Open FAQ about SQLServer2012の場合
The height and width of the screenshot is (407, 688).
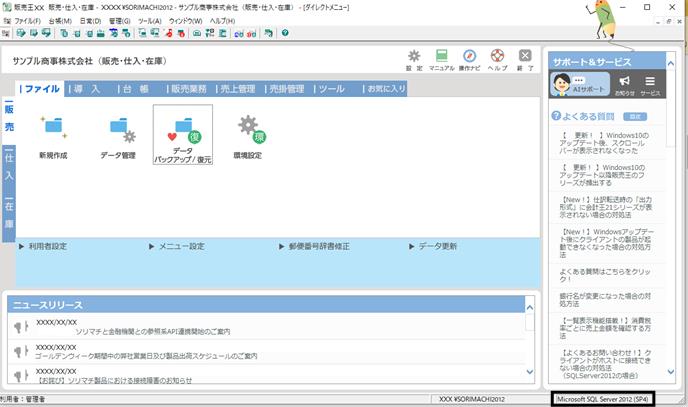pos(605,364)
